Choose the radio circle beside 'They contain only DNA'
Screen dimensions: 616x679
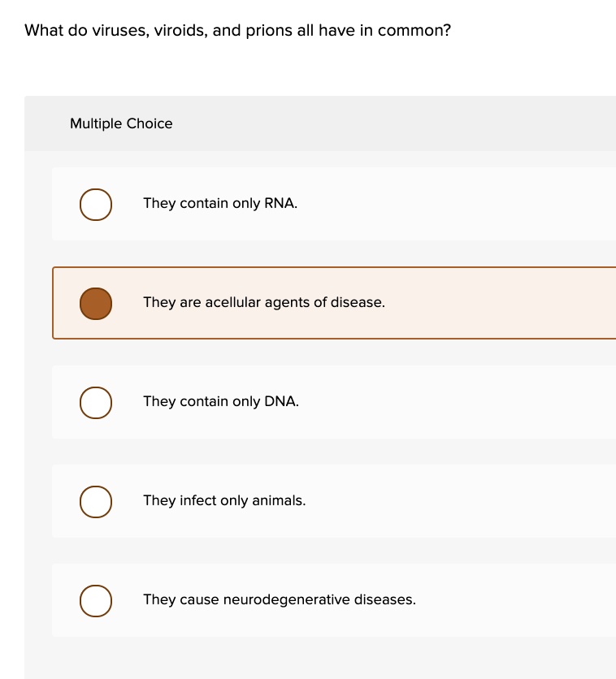tap(96, 403)
